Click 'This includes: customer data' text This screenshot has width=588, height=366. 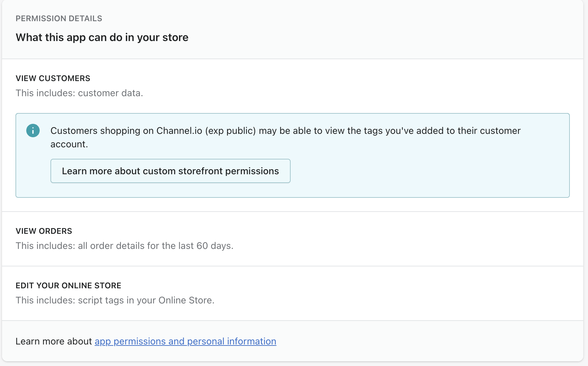coord(79,93)
